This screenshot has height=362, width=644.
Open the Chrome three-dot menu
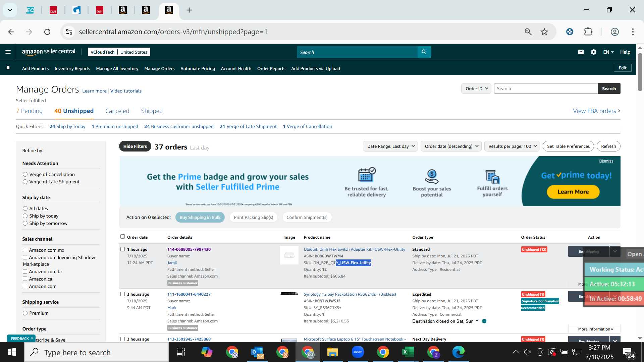(x=633, y=32)
